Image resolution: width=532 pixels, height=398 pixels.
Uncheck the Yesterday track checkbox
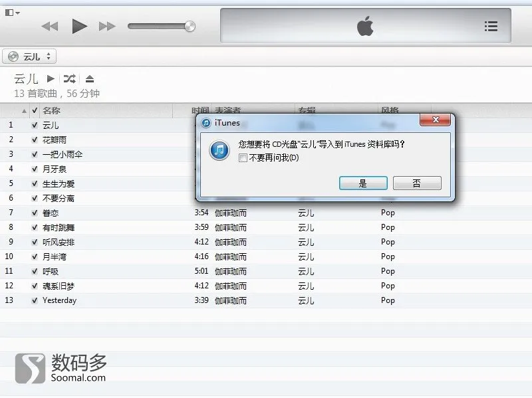35,300
